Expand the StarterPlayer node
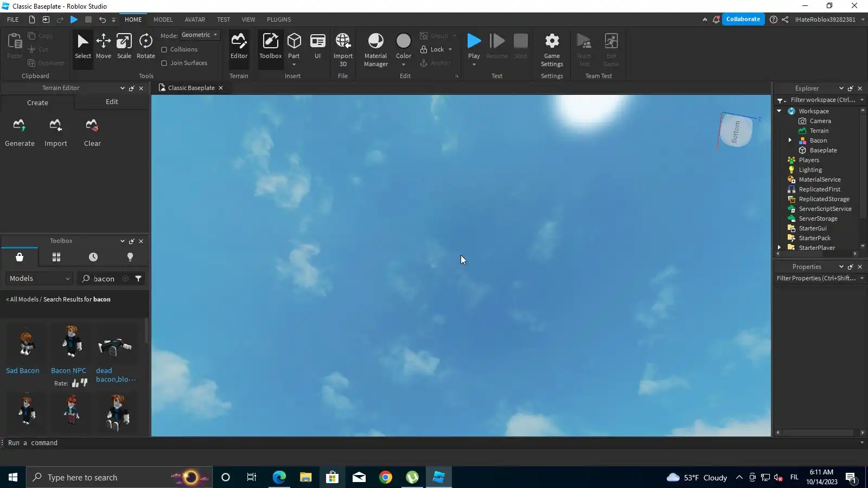This screenshot has width=868, height=488. point(780,248)
